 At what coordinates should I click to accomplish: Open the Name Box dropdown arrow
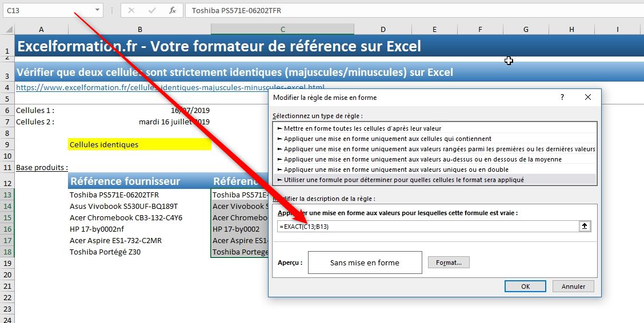click(x=97, y=10)
